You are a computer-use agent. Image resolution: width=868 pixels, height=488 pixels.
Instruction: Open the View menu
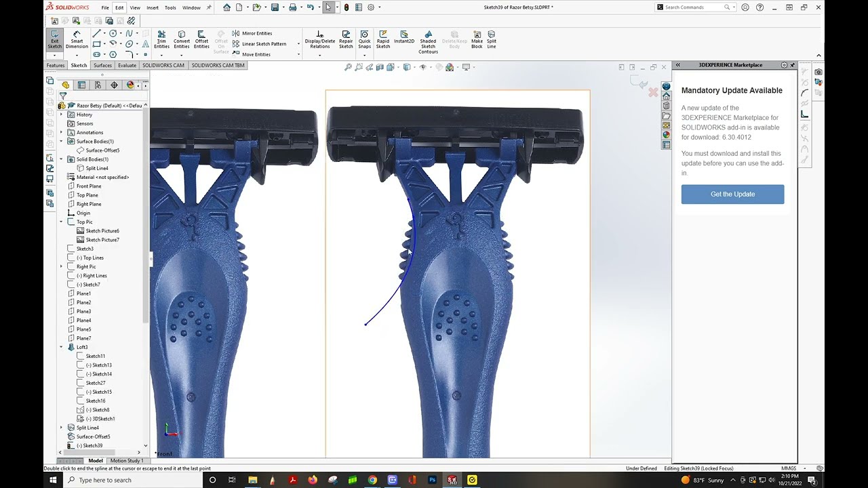click(135, 7)
